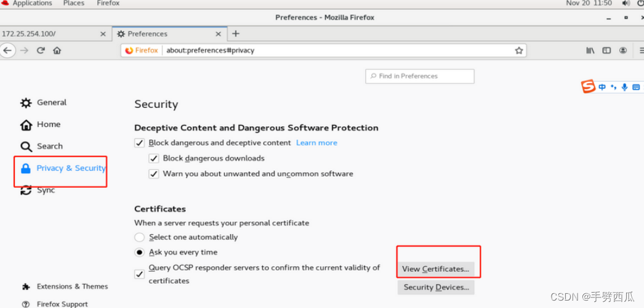The image size is (644, 308).
Task: Open the home page via house icon
Action: click(57, 51)
